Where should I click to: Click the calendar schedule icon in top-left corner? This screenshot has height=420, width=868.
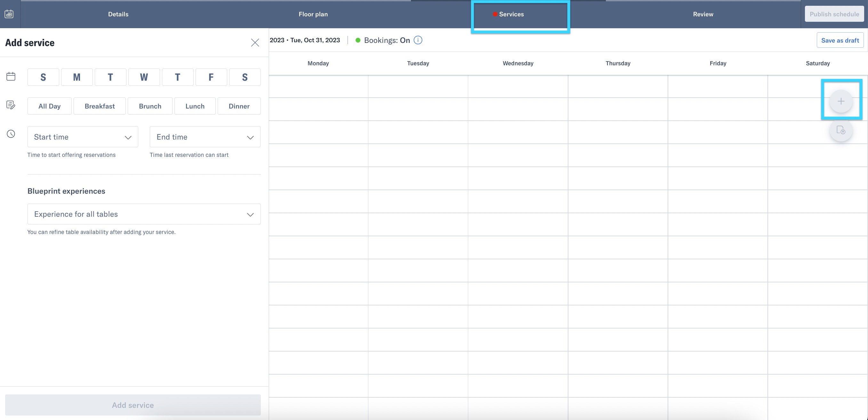coord(9,14)
